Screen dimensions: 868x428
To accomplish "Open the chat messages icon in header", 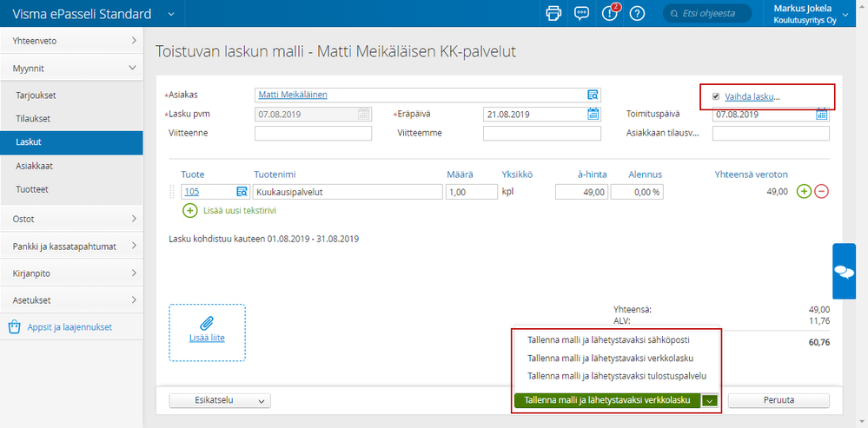I will [x=581, y=13].
